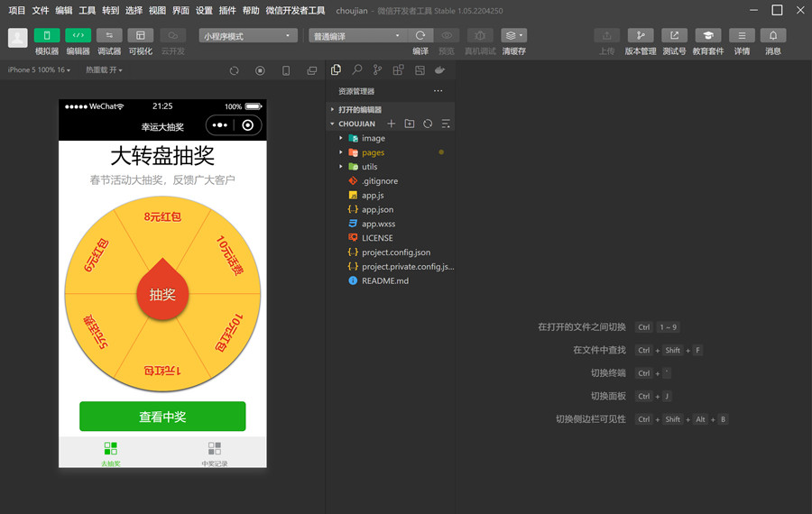Open the education kit icon
812x514 pixels.
708,35
